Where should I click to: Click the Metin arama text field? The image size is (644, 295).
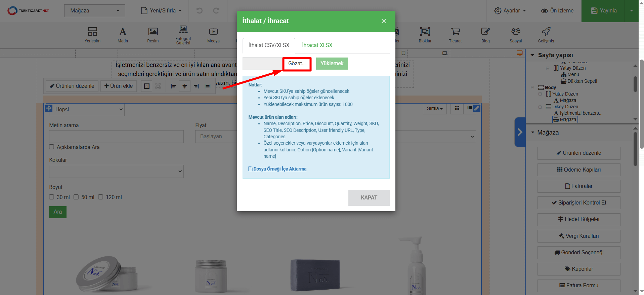[x=116, y=137]
